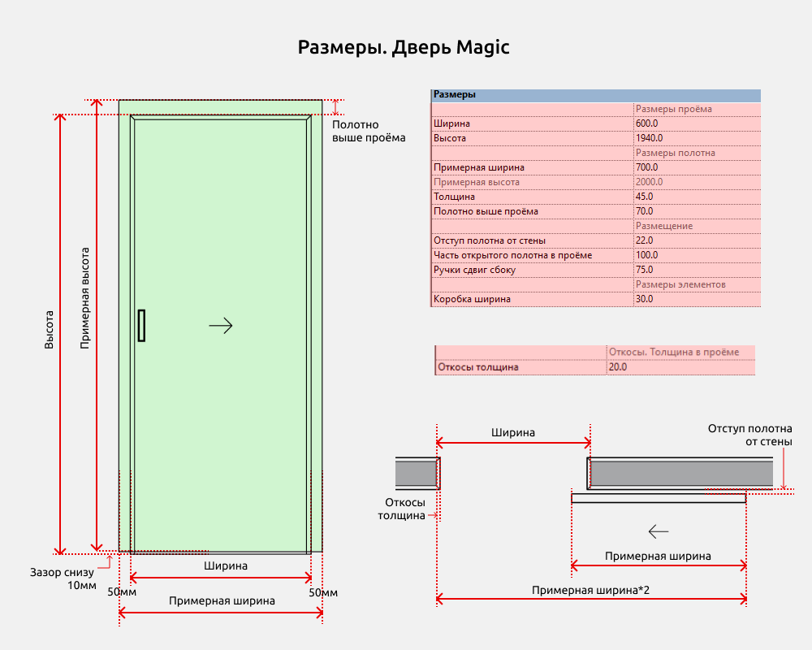Select the value 100.0 in the table

[x=647, y=255]
